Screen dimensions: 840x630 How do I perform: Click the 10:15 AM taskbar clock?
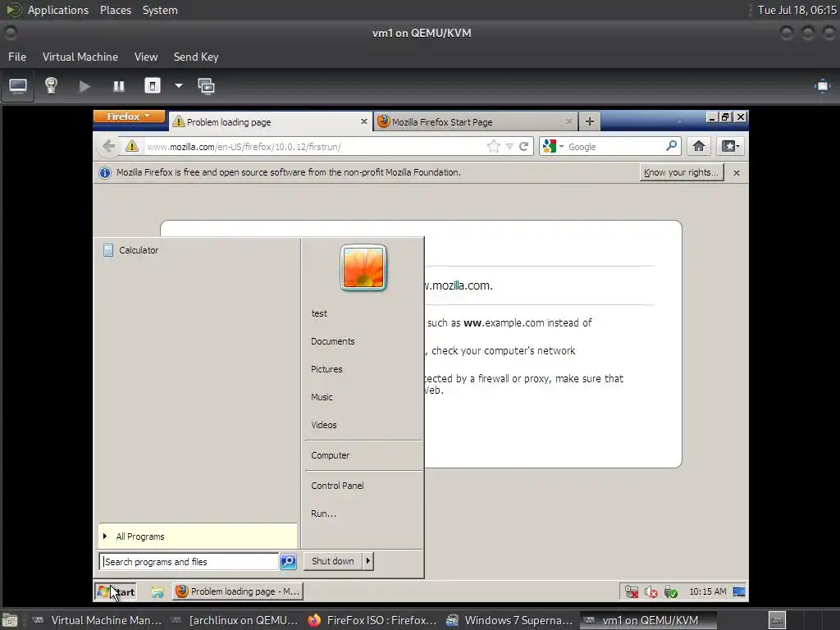point(708,591)
